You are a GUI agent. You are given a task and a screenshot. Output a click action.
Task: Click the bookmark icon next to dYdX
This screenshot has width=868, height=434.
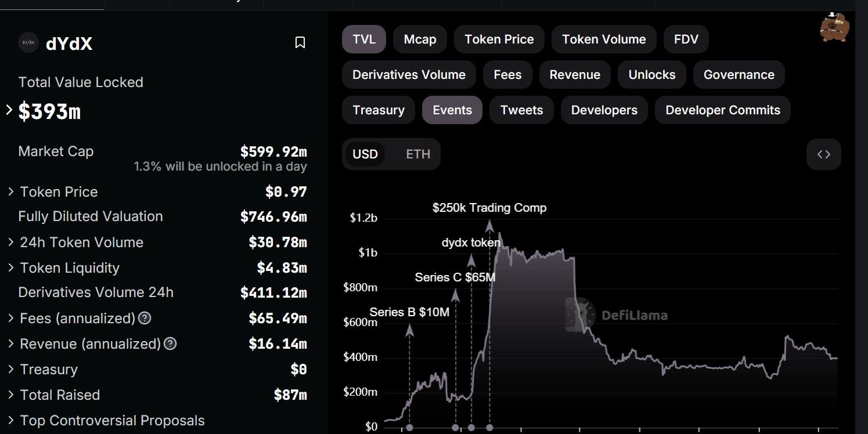tap(300, 42)
